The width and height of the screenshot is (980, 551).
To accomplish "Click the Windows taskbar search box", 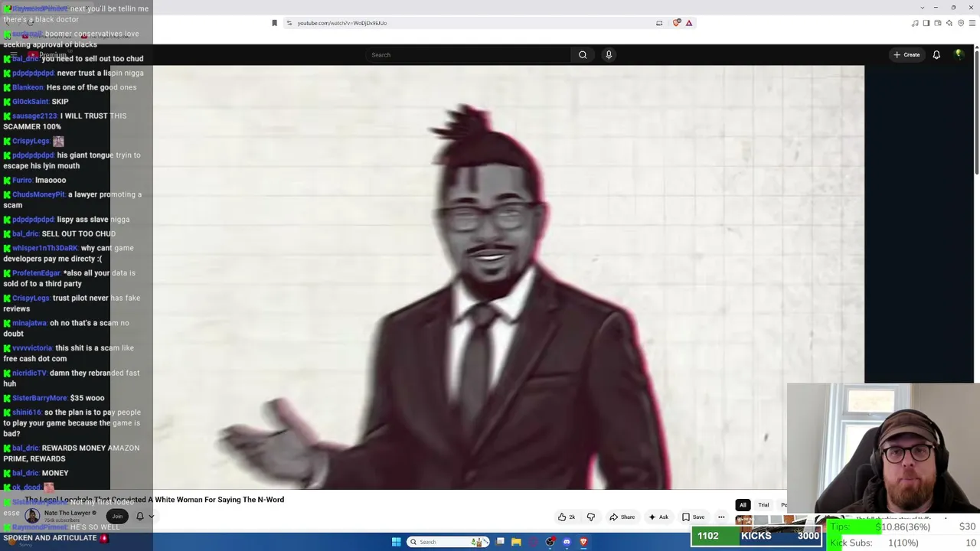I will click(447, 542).
